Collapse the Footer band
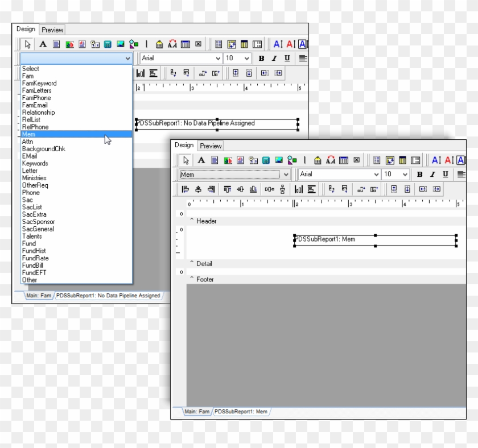The height and width of the screenshot is (448, 478). (x=192, y=277)
